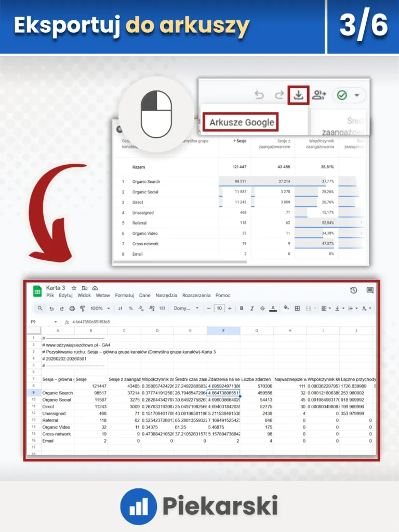
Task: Open the Dane menu
Action: 145,296
